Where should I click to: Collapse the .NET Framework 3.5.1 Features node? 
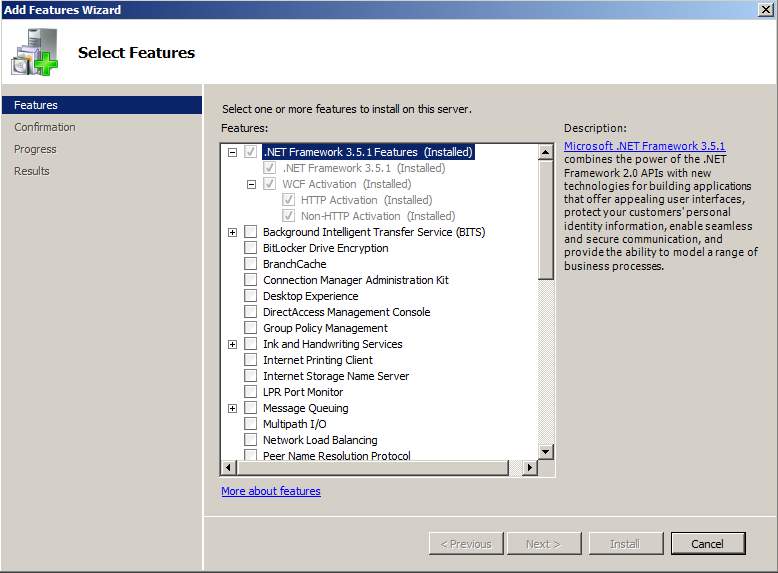232,152
